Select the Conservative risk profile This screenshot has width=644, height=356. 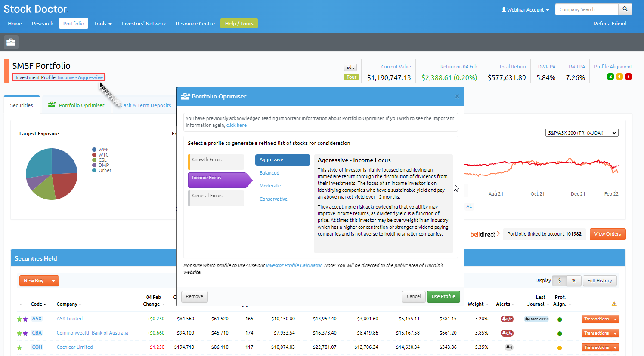[273, 199]
